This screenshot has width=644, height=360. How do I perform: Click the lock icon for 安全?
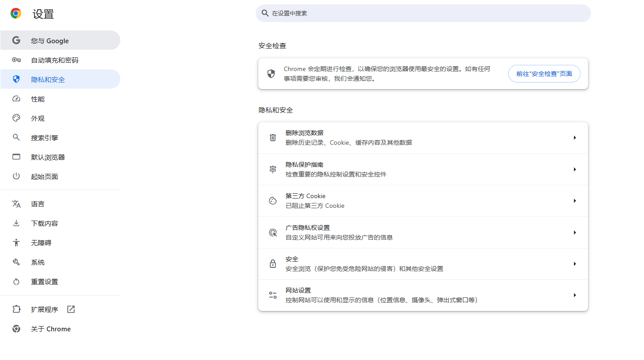[273, 264]
